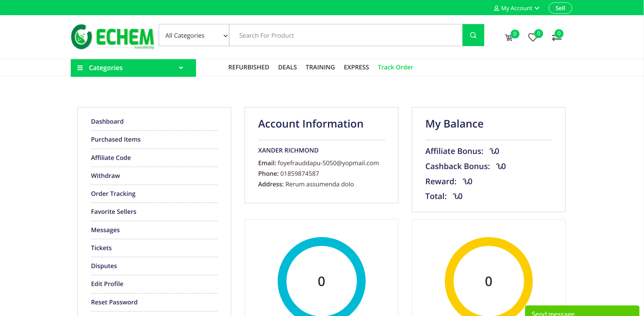The height and width of the screenshot is (316, 644).
Task: Open Favorite Sellers page
Action: (114, 212)
